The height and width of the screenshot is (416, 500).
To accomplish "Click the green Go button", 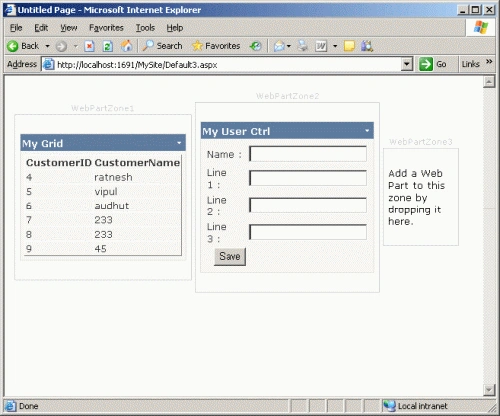I will pos(433,64).
